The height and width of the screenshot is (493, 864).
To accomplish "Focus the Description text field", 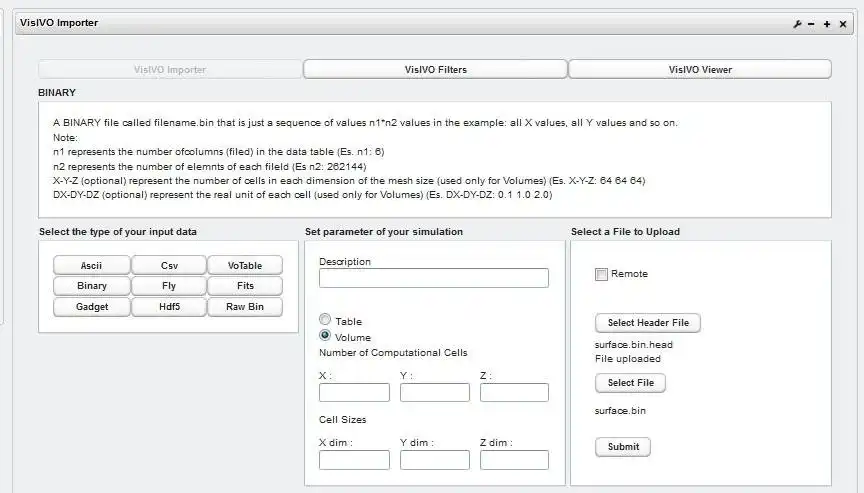I will tap(434, 278).
